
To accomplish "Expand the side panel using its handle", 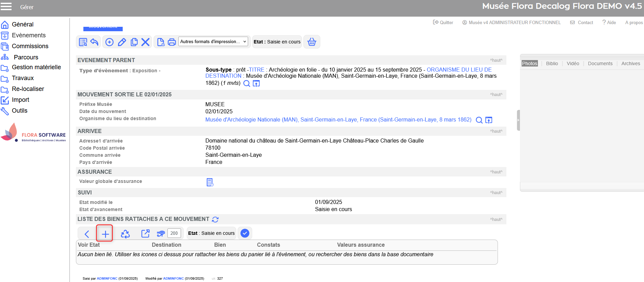I will [518, 120].
